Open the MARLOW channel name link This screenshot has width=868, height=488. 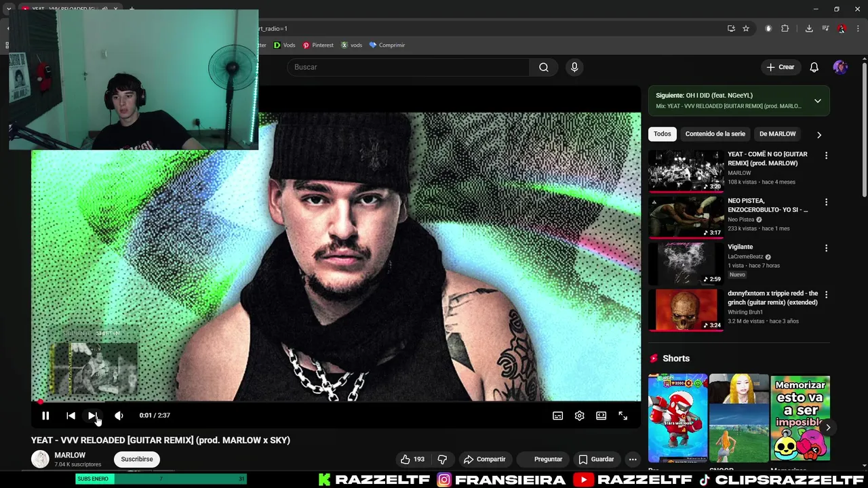[70, 455]
